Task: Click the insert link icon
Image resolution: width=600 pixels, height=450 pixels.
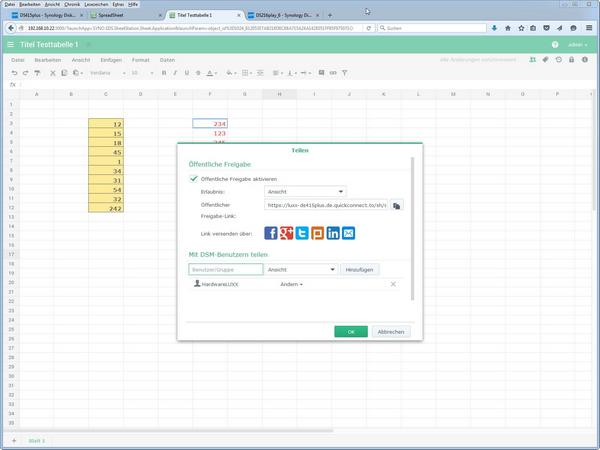Action: (x=333, y=73)
